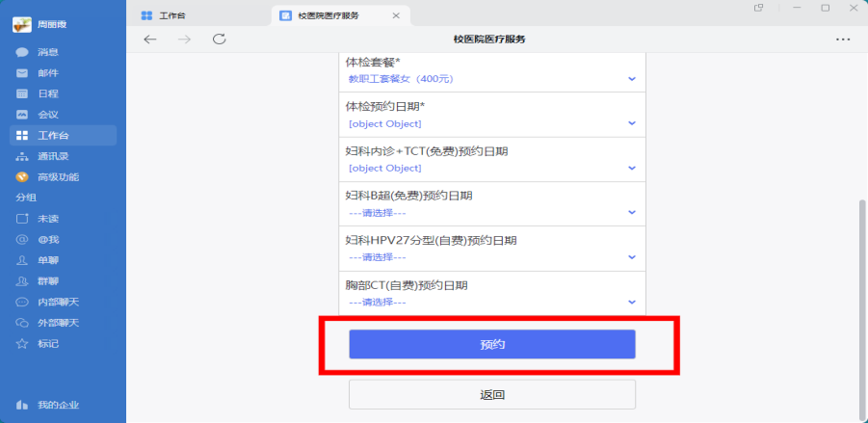Select 未读 unread group filter
868x423 pixels.
tap(47, 218)
